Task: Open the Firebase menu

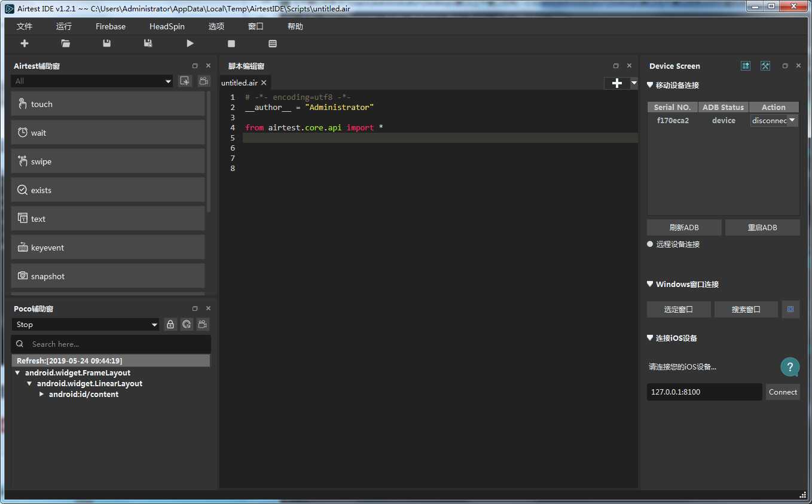Action: click(x=111, y=26)
